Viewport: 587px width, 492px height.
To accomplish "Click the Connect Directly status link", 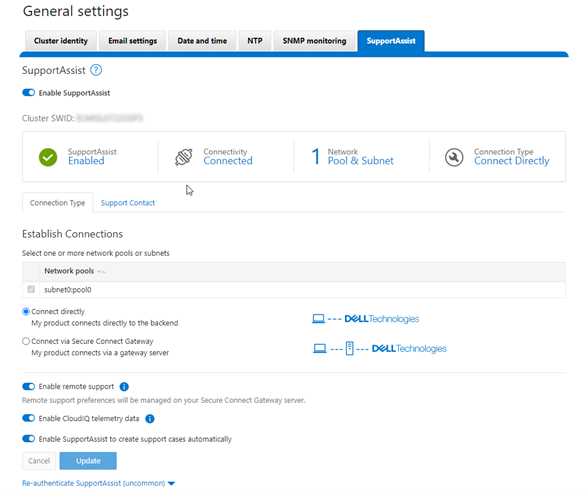I will [x=511, y=161].
